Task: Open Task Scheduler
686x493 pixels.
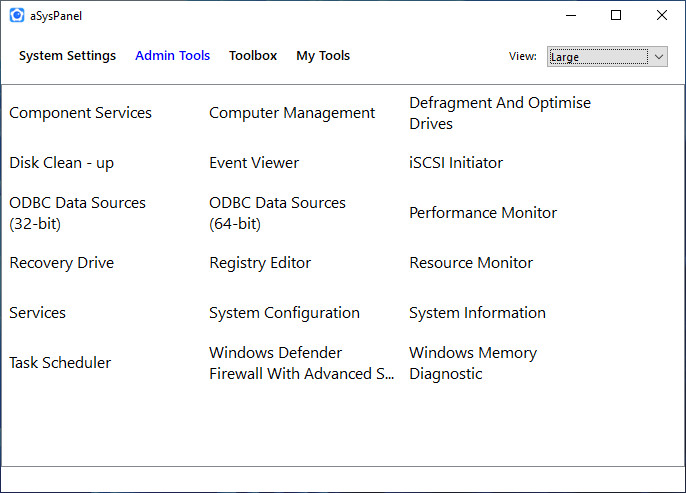Action: coord(60,363)
